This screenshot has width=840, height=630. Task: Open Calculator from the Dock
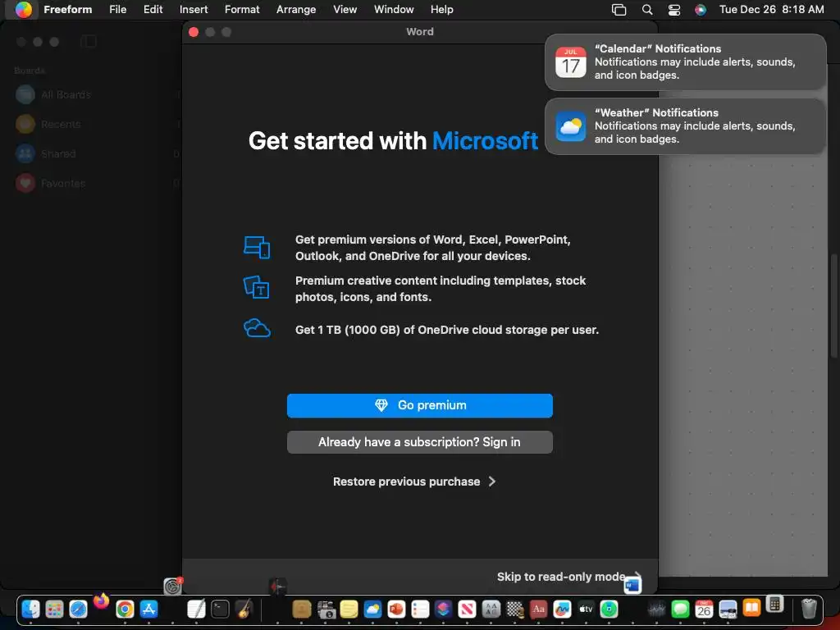click(774, 604)
